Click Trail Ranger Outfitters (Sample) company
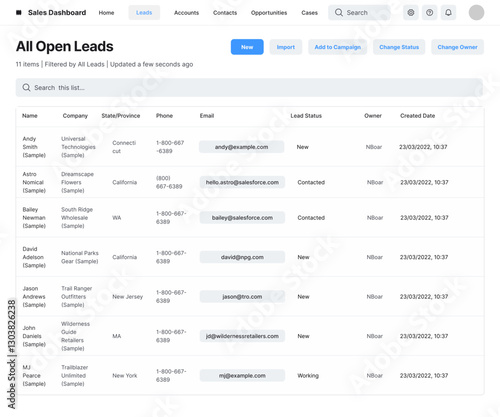Screen dimensions: 500x417 click(x=77, y=297)
